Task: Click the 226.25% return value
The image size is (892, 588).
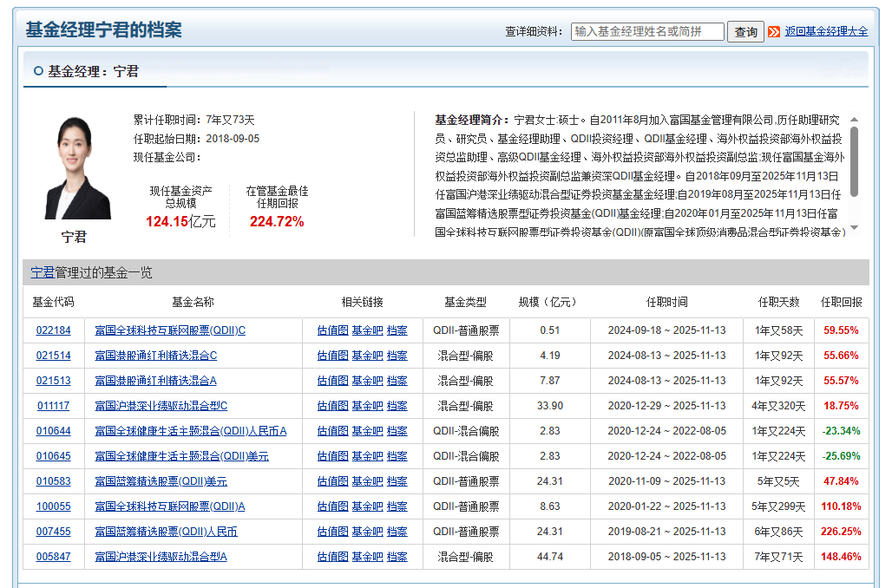Action: click(842, 531)
